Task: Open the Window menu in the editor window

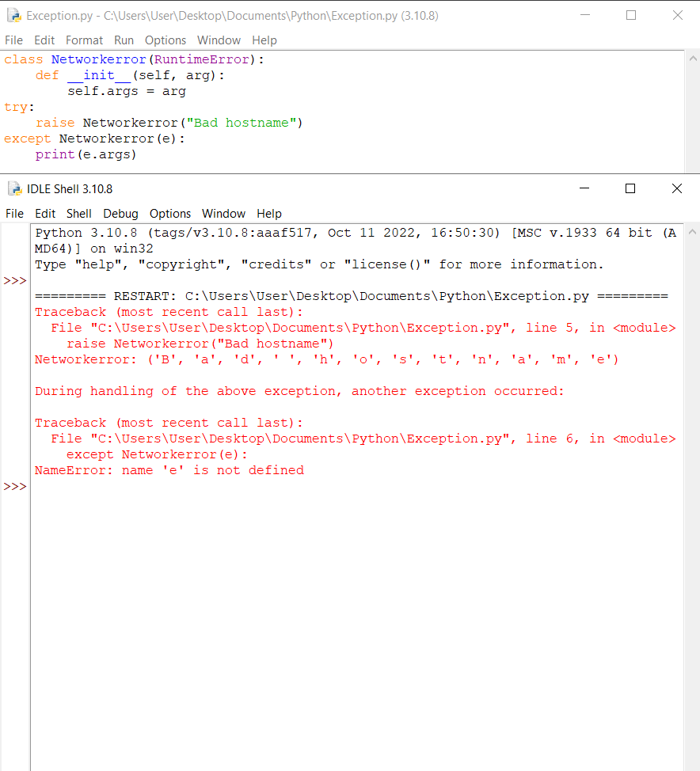Action: (x=219, y=40)
